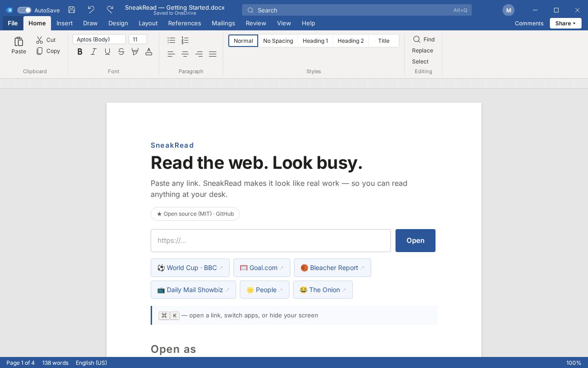Open the Share dropdown button
588x368 pixels.
(565, 23)
